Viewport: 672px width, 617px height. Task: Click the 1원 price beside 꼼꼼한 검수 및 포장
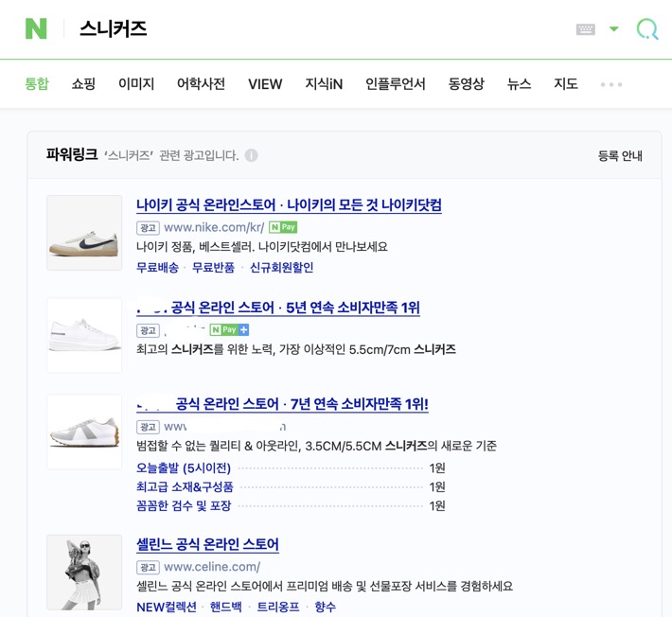[437, 505]
